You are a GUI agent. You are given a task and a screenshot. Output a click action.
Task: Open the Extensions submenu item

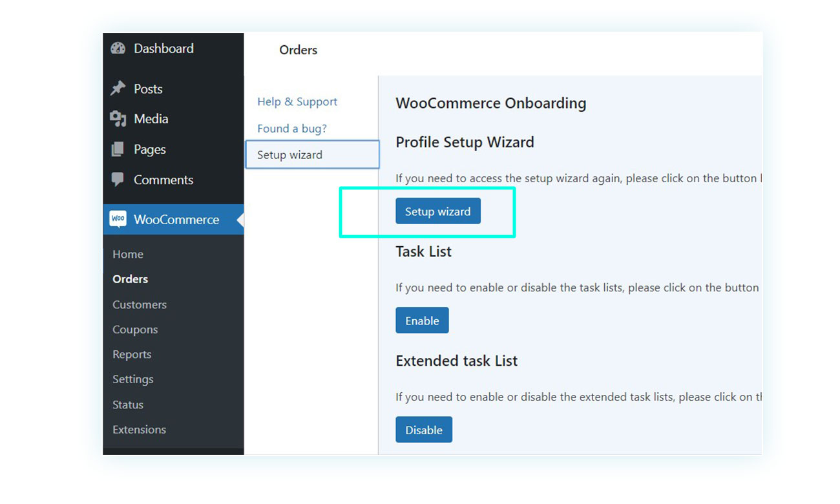coord(139,430)
